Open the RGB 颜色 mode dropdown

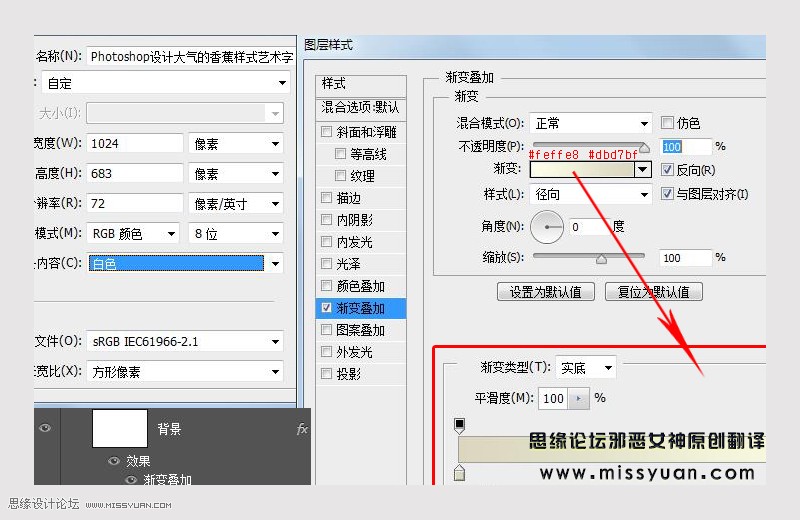tap(133, 233)
